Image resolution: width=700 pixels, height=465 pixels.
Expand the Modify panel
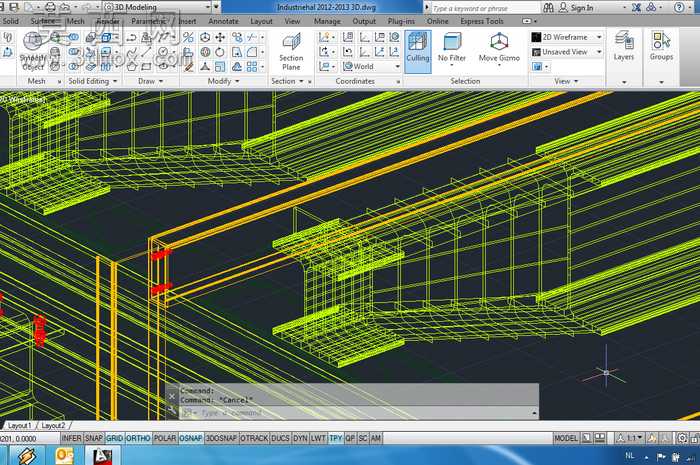click(x=223, y=81)
